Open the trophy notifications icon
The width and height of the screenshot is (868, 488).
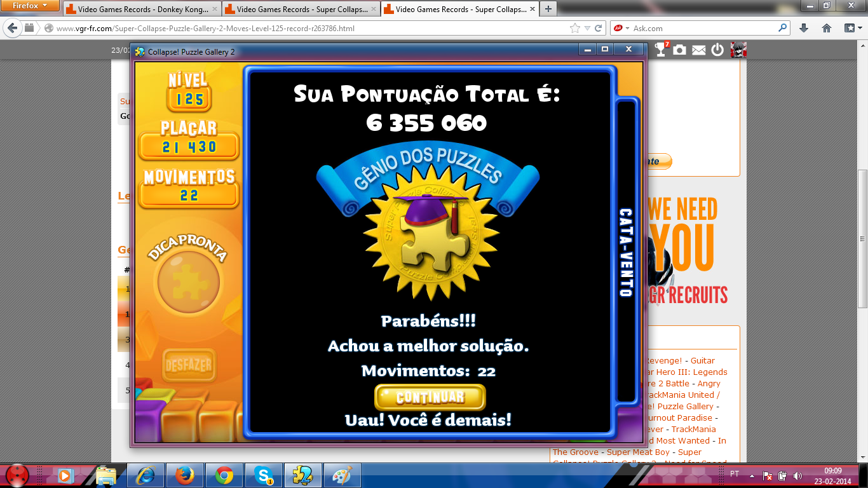click(661, 50)
